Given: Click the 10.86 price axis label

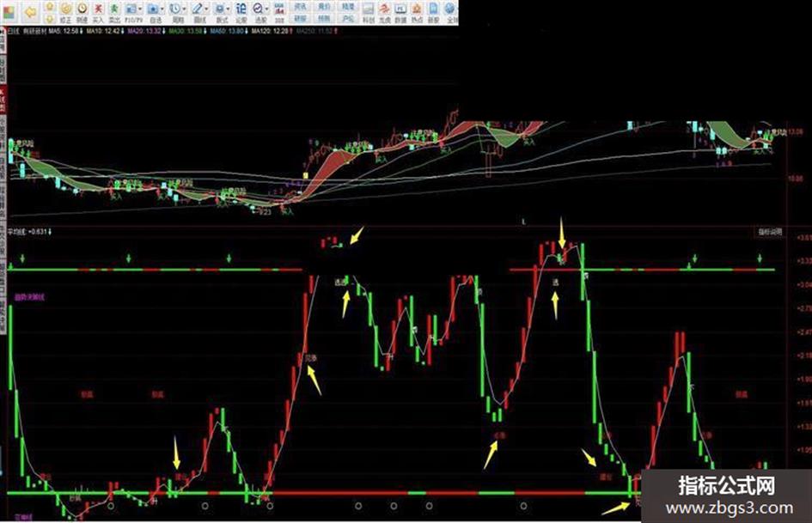Looking at the screenshot, I should pos(795,179).
